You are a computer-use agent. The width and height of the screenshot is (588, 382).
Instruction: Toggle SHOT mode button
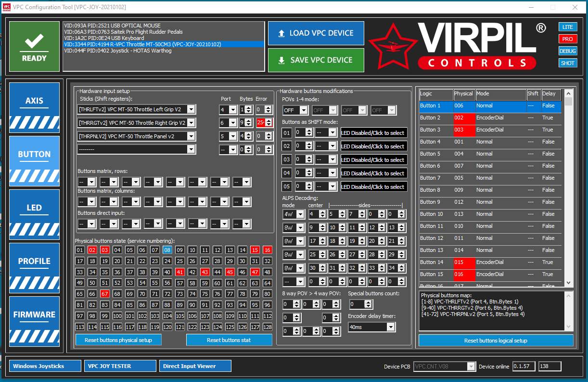[x=568, y=63]
